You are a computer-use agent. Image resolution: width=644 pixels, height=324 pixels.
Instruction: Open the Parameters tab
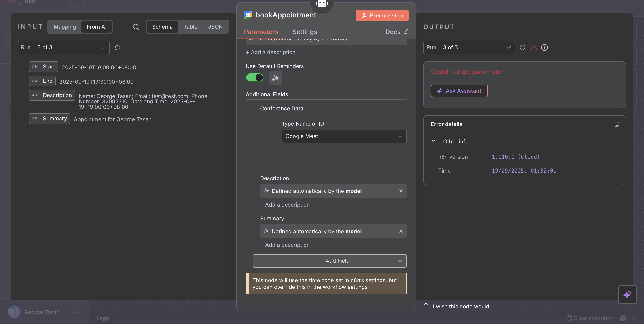(261, 32)
